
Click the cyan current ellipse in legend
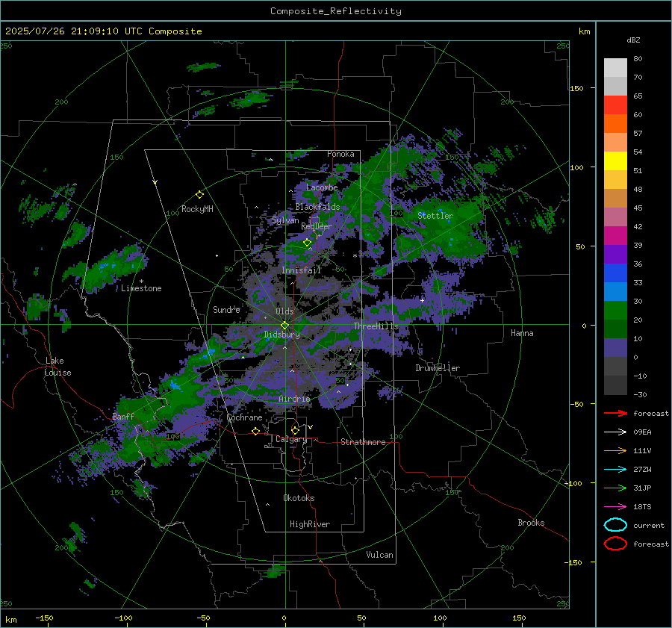click(x=615, y=525)
